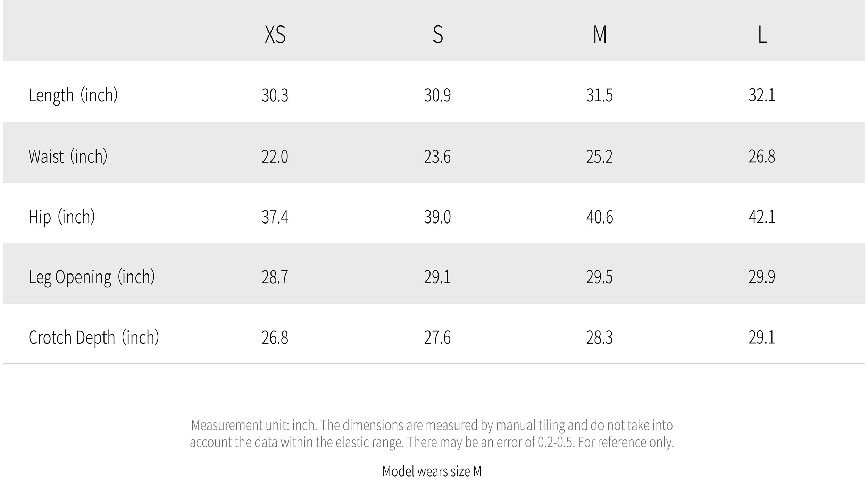
Task: Select the M waist value 25.2
Action: click(x=600, y=156)
